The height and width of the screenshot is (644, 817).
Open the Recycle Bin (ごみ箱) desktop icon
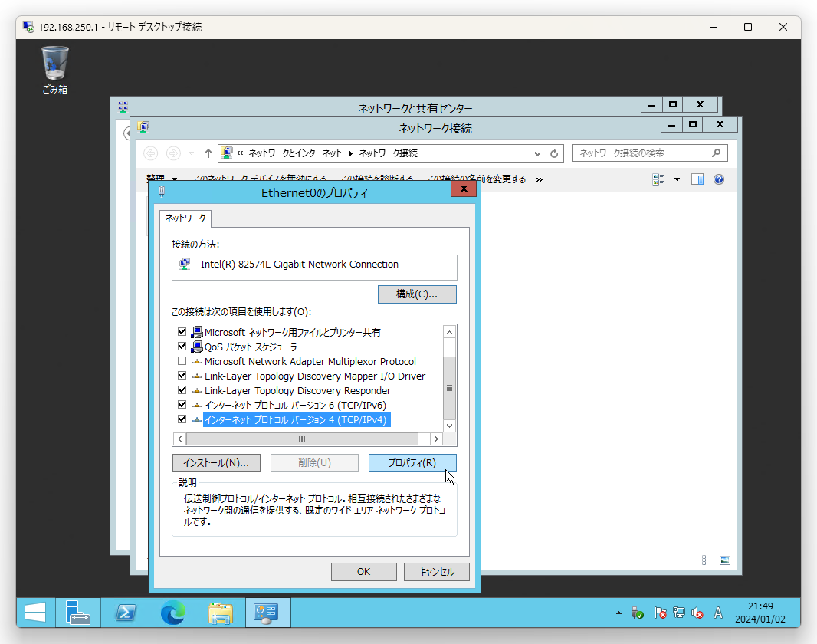tap(54, 70)
